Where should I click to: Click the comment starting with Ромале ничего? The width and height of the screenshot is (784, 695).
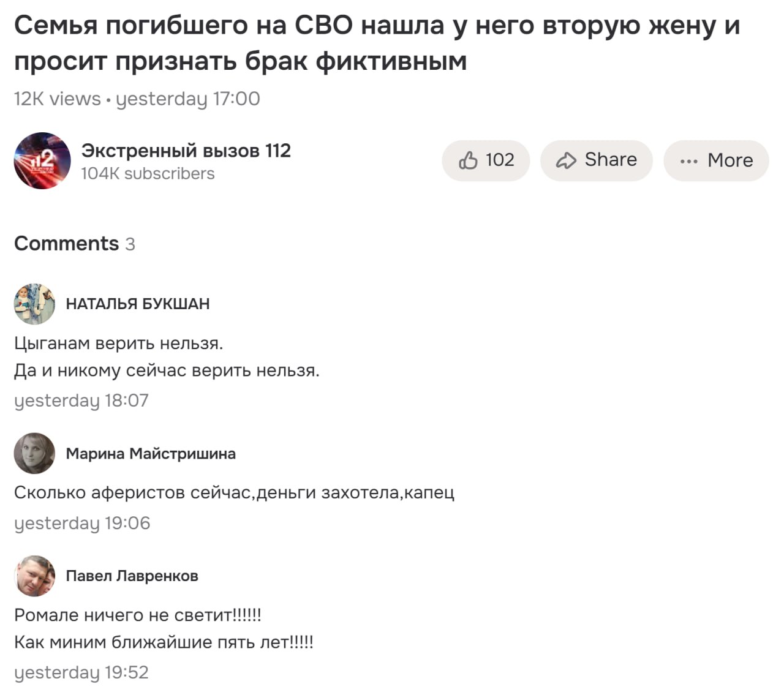(x=138, y=615)
